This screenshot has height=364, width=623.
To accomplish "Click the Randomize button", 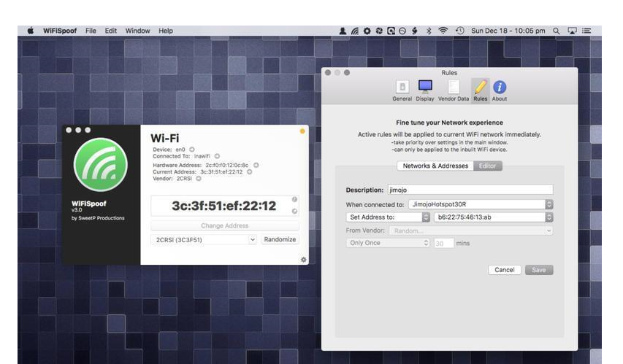I will [x=280, y=239].
